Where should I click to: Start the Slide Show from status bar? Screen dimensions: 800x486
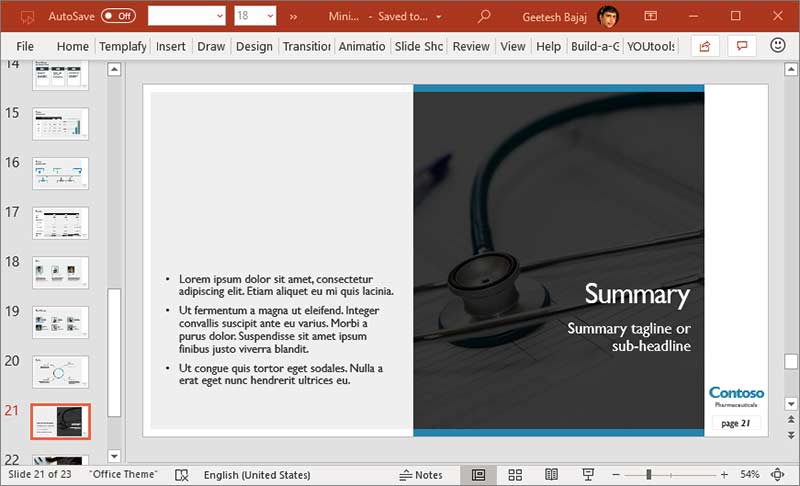pos(588,474)
